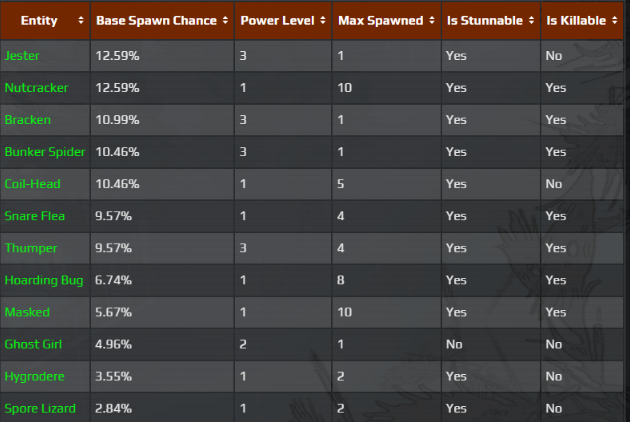Sort by Base Spawn Chance arrows
630x422 pixels.
[x=225, y=20]
